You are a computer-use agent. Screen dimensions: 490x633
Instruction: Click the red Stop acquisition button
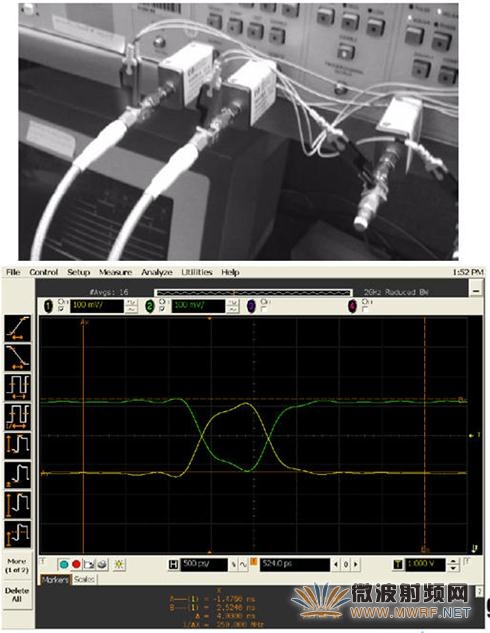point(76,564)
